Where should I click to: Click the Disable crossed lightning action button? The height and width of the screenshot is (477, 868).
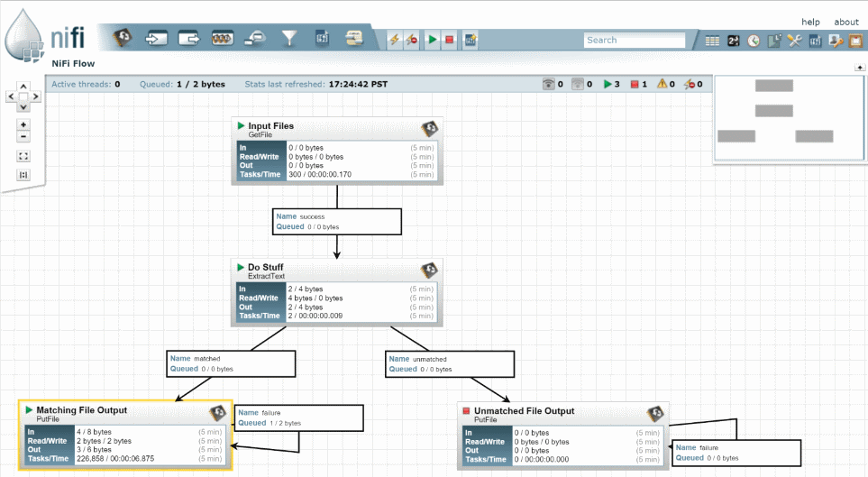point(412,40)
